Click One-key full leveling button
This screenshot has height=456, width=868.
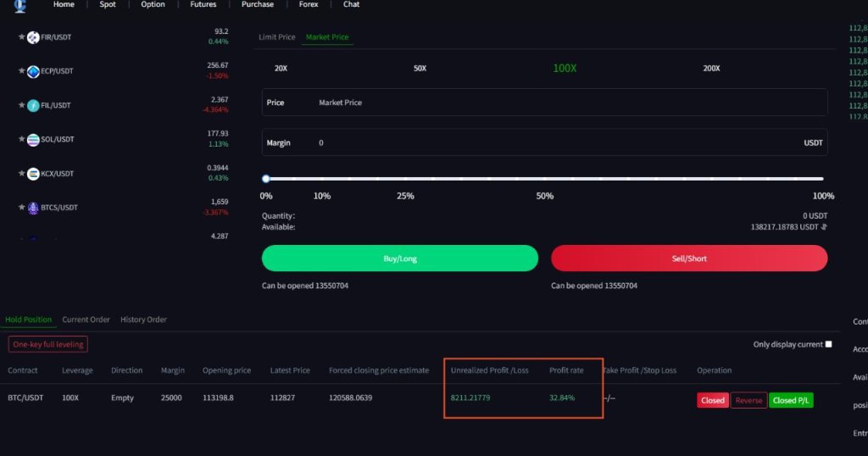pyautogui.click(x=48, y=344)
